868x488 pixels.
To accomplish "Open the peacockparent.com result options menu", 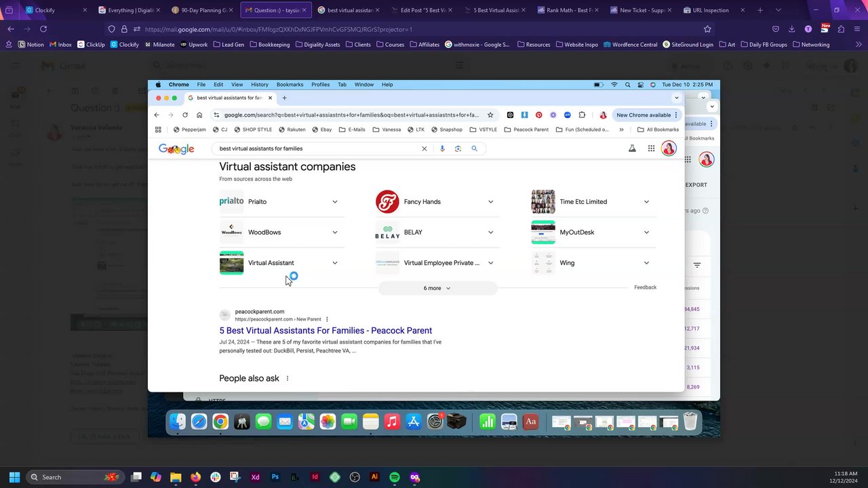I will (327, 319).
